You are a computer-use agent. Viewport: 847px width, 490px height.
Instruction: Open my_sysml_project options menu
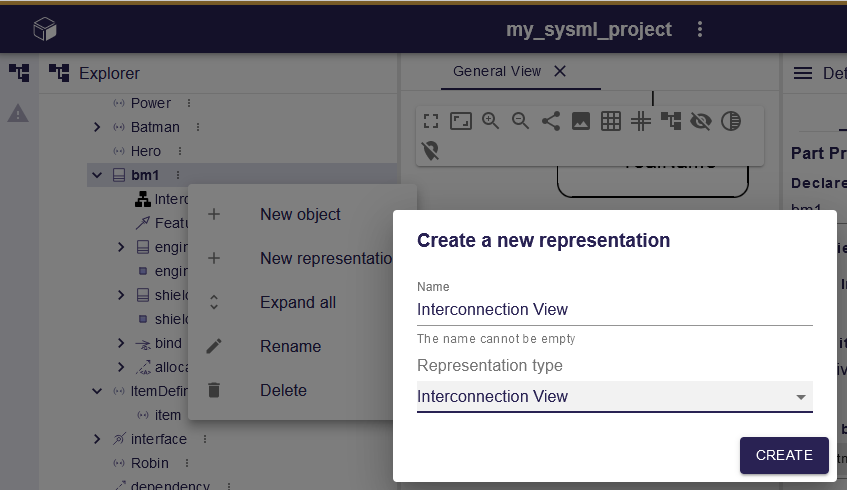(700, 29)
